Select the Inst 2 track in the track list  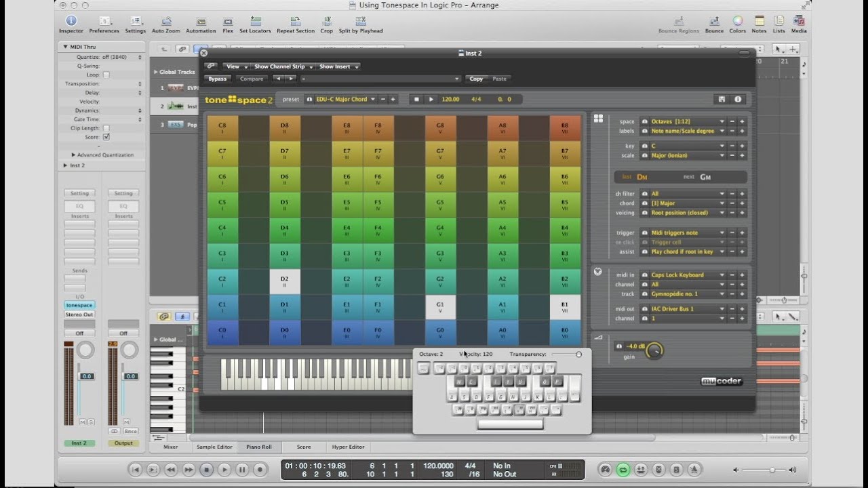(x=175, y=106)
